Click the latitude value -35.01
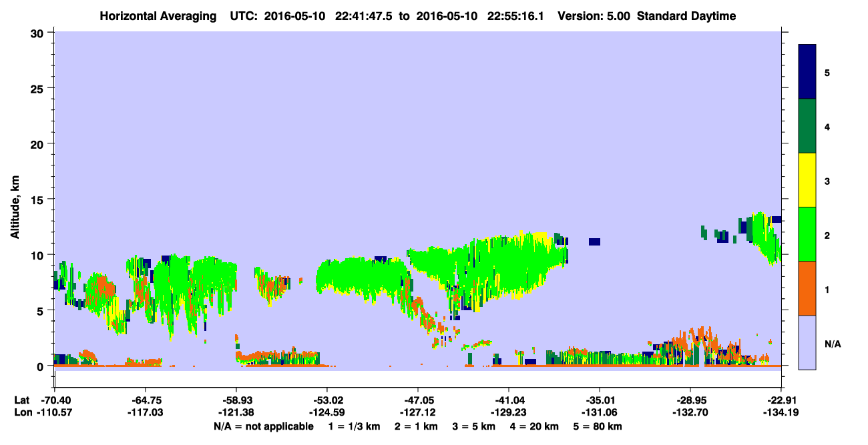Image resolution: width=868 pixels, height=445 pixels. pyautogui.click(x=600, y=400)
